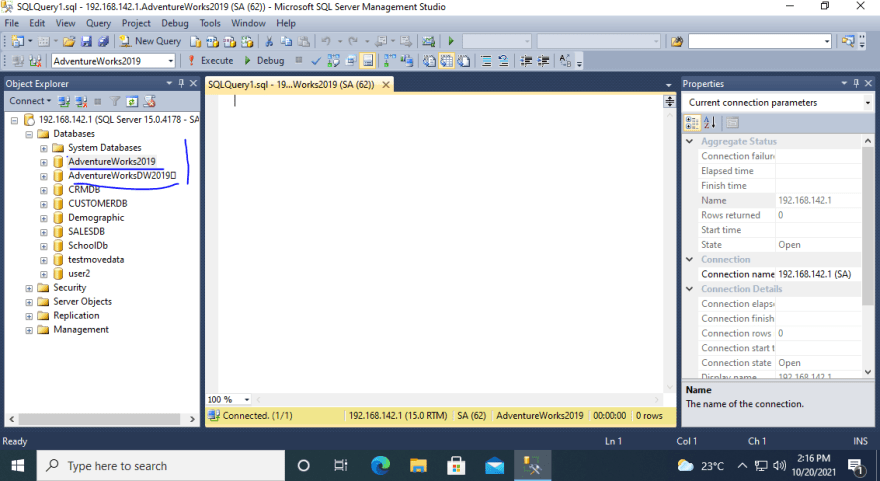880x481 pixels.
Task: Select Results to Grid mode
Action: point(446,61)
